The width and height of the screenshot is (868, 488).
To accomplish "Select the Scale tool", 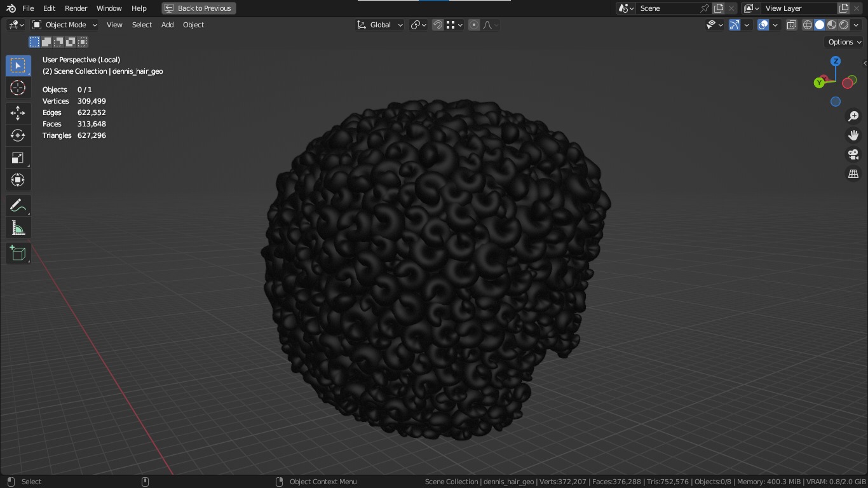I will (18, 158).
